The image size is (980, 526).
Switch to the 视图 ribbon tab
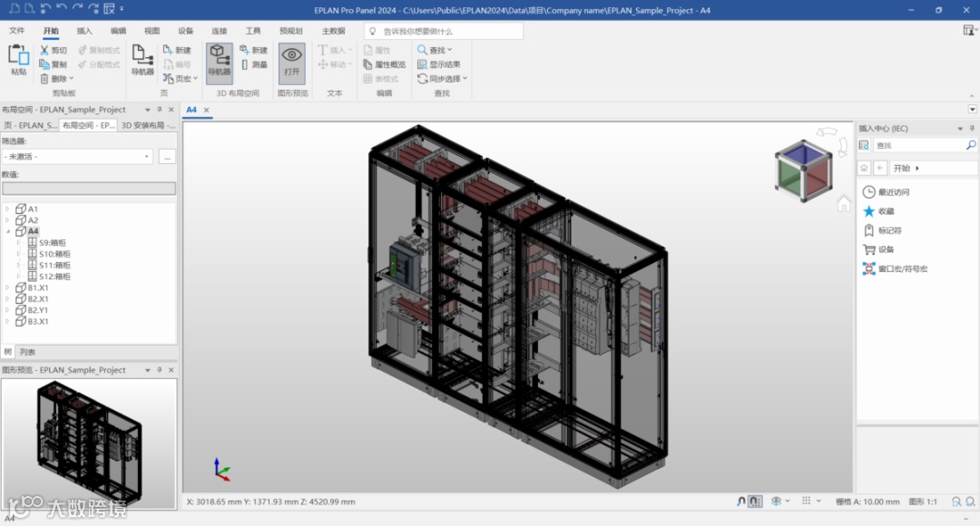click(x=152, y=31)
